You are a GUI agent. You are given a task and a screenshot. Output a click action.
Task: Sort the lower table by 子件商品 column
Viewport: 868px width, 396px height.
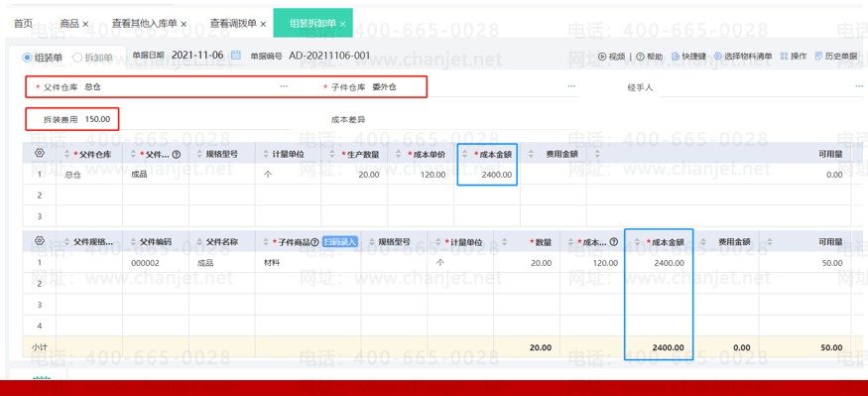tap(266, 242)
